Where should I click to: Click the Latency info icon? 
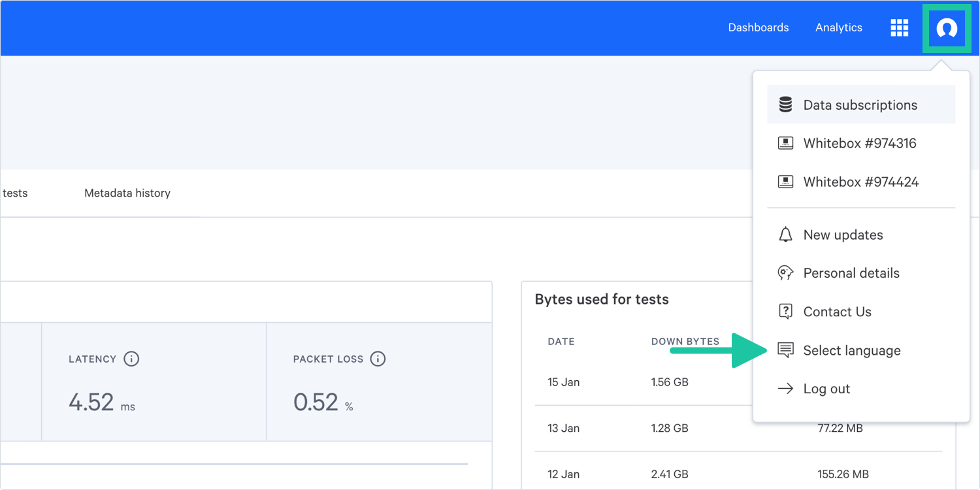pos(131,359)
